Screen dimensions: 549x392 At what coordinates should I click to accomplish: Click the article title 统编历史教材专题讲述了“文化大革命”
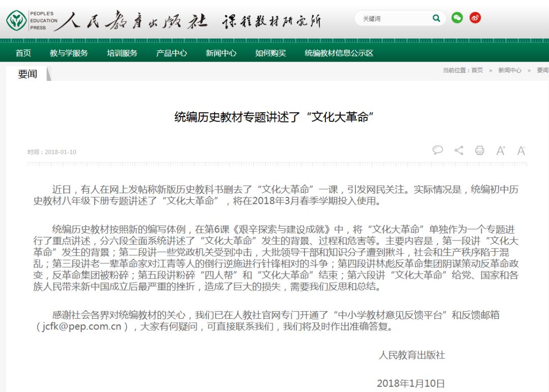[274, 117]
